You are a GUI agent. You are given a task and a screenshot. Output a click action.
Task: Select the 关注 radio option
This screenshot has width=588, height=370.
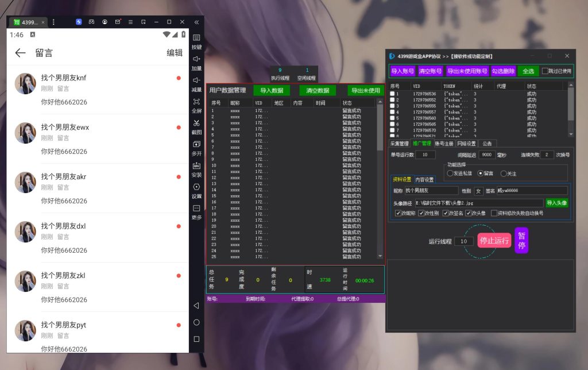(x=504, y=174)
